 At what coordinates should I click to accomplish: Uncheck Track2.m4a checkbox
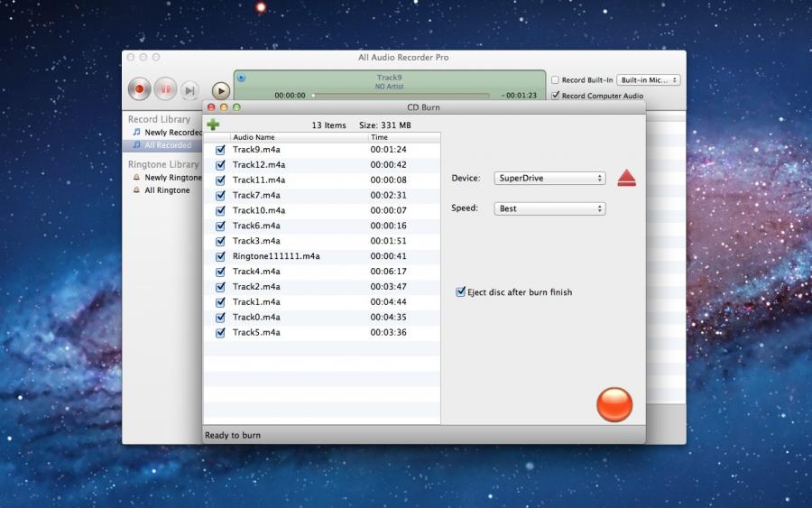[221, 287]
